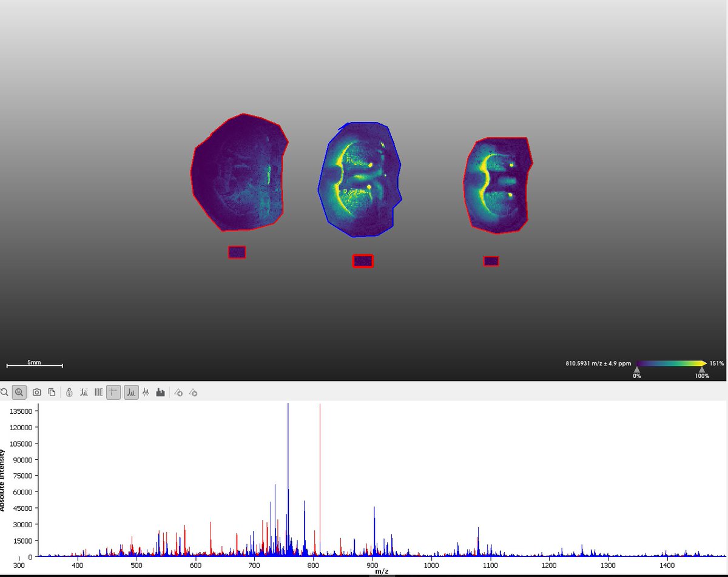Click the 5mm scale bar
The width and height of the screenshot is (728, 577).
click(x=34, y=364)
